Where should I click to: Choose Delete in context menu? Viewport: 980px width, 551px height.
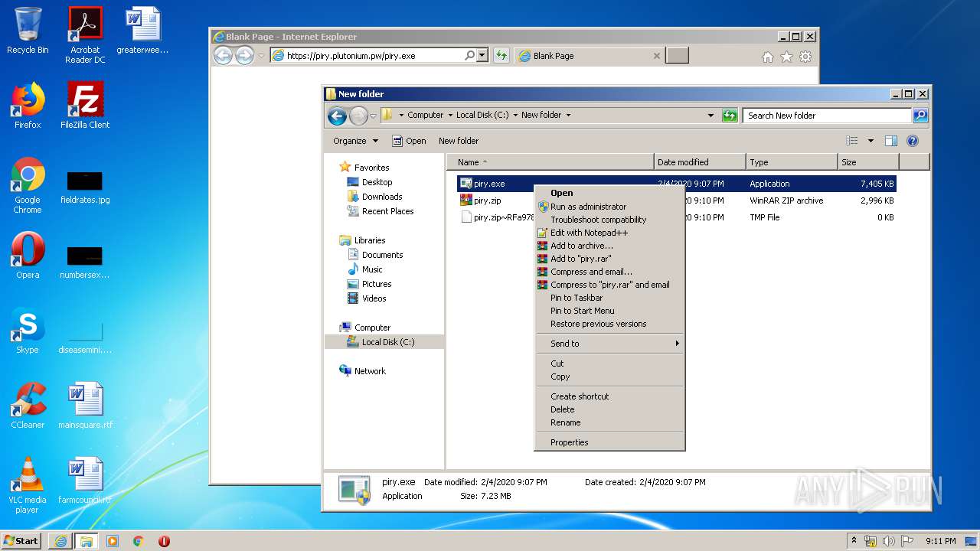point(609,409)
